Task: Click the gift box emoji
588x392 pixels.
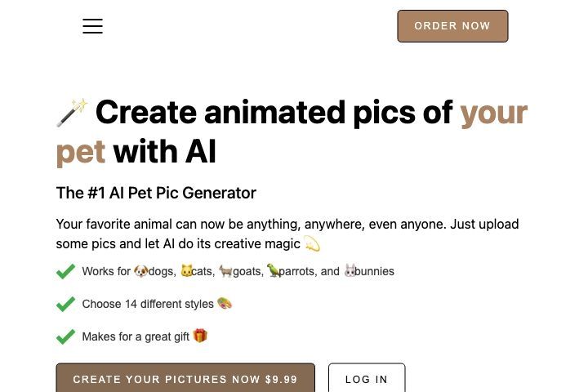Action: (200, 336)
